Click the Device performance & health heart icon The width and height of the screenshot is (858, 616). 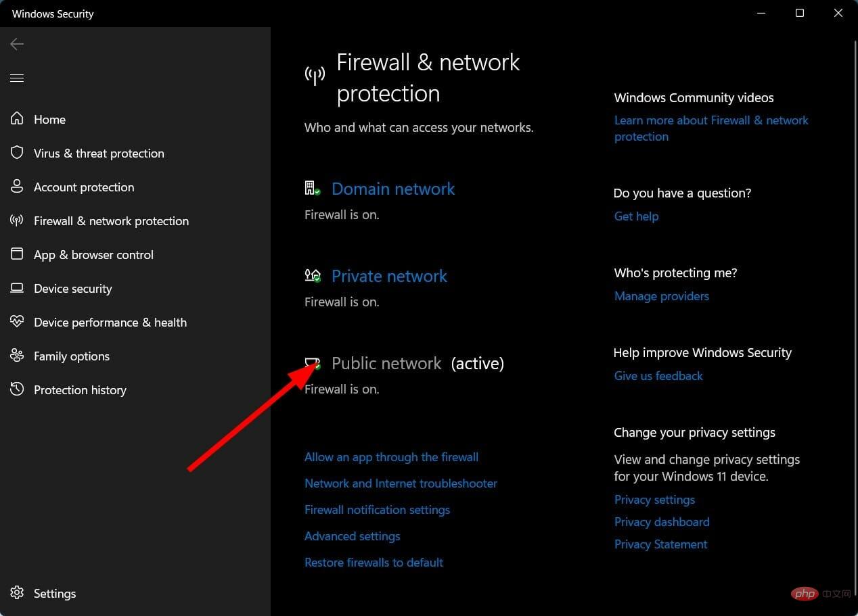pos(17,322)
